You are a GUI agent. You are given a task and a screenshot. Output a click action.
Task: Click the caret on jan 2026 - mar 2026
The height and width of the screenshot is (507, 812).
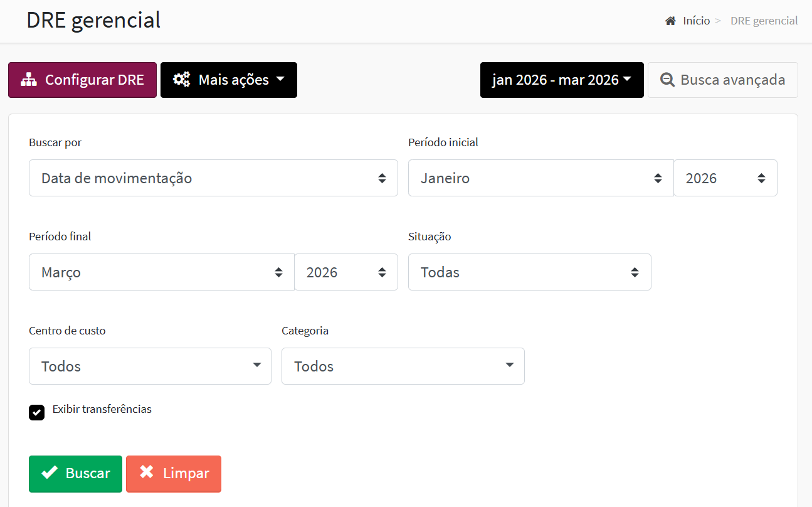coord(627,79)
